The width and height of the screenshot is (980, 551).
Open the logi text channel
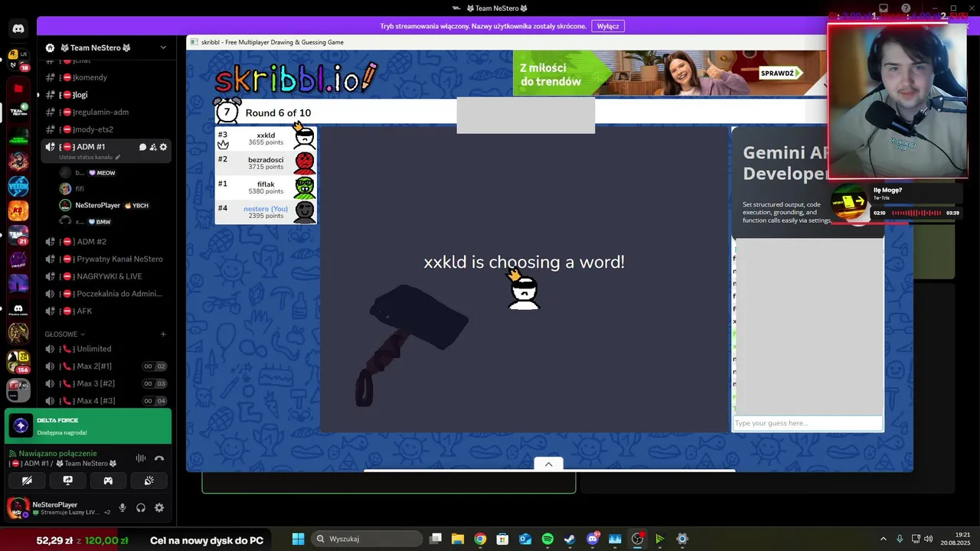point(106,95)
